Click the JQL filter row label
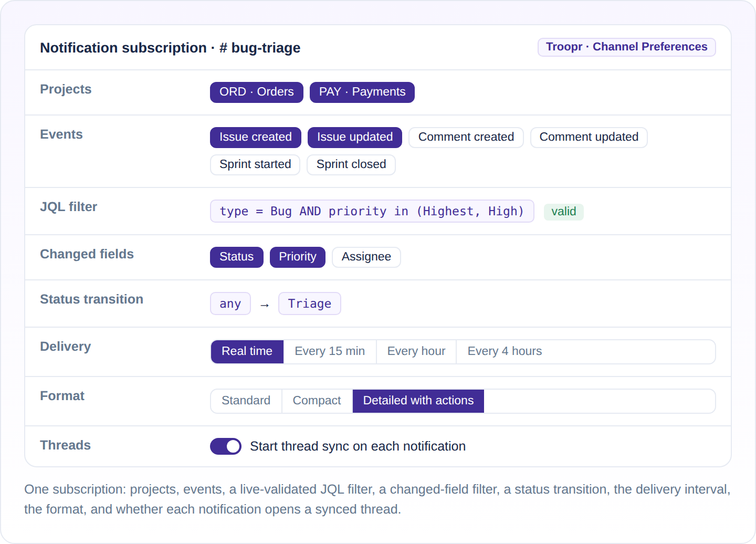756x544 pixels. coord(68,207)
